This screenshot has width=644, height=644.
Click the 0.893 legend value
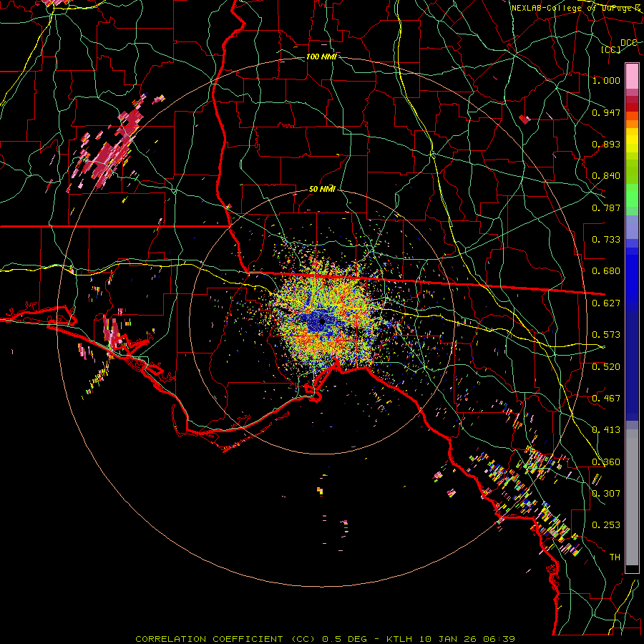tap(606, 144)
